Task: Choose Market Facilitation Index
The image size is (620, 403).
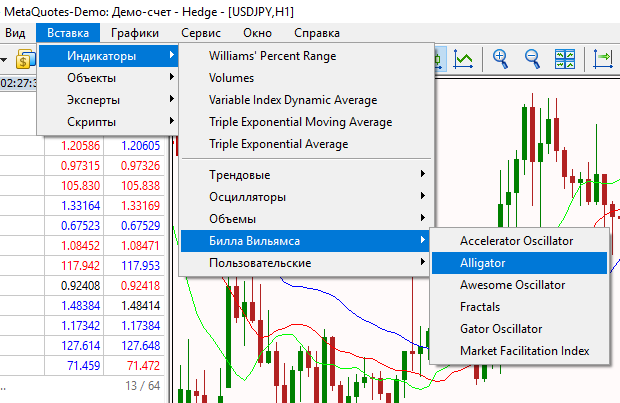Action: 519,351
